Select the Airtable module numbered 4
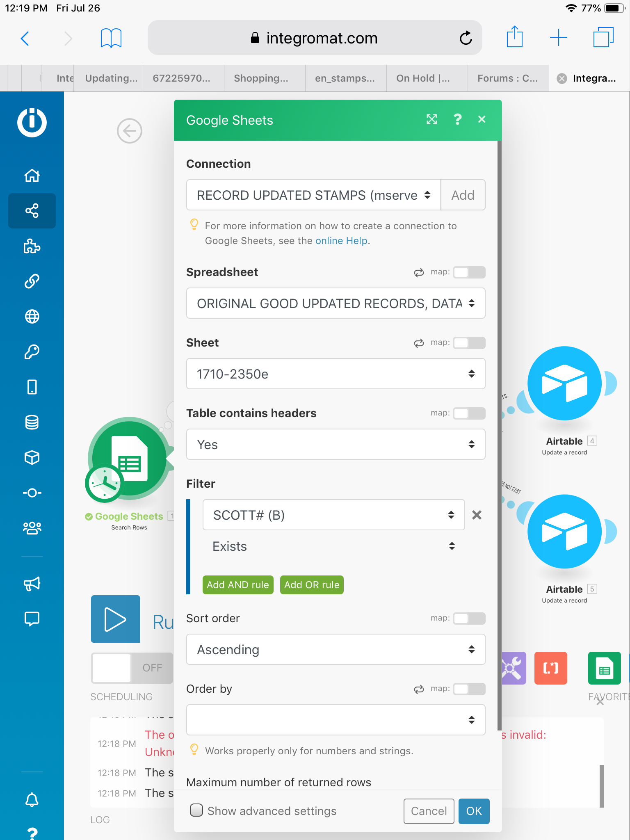 point(565,383)
